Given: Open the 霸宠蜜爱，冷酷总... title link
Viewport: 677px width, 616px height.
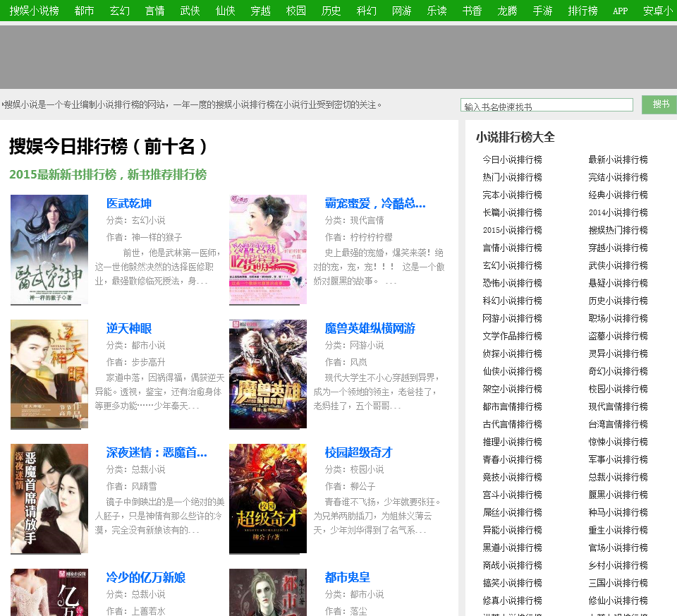Looking at the screenshot, I should pyautogui.click(x=374, y=203).
